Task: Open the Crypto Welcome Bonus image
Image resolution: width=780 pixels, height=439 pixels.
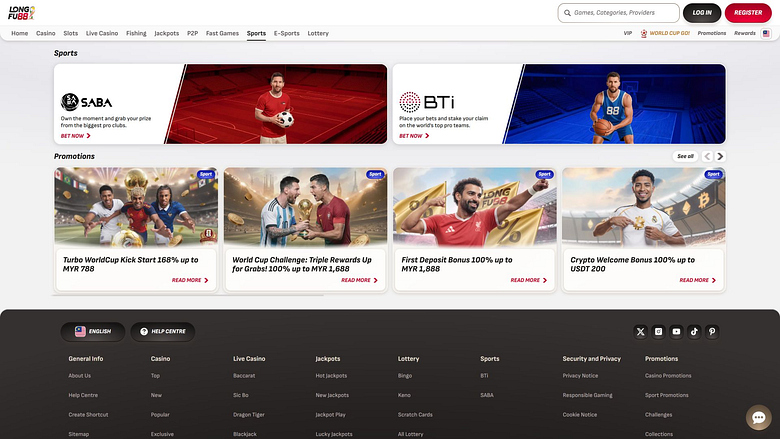Action: (644, 207)
